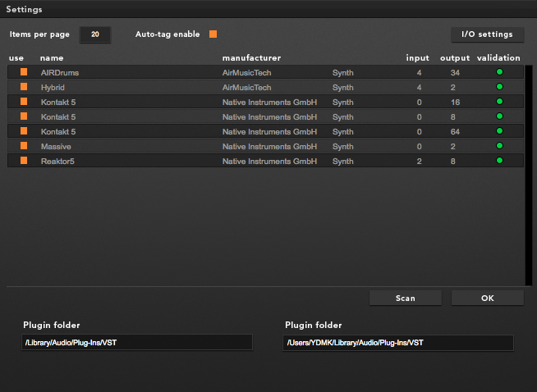537x392 pixels.
Task: Click output value 16 for Kontakt 5
Action: pos(455,102)
